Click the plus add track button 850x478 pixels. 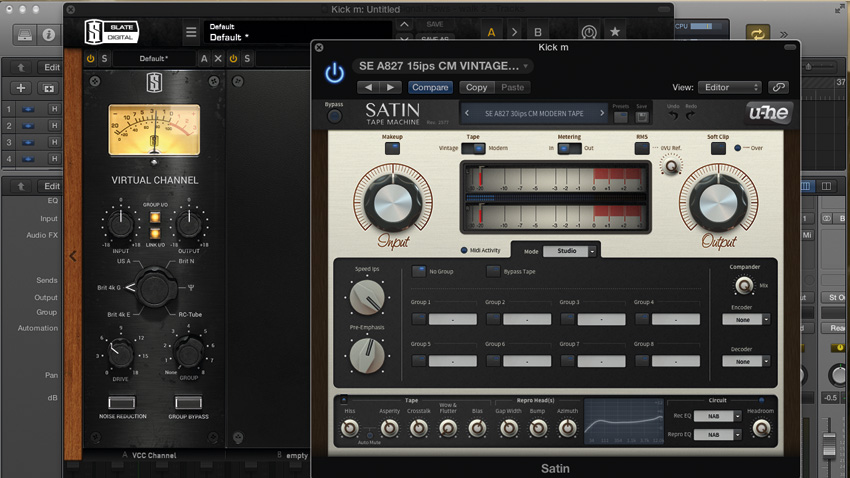pos(21,88)
